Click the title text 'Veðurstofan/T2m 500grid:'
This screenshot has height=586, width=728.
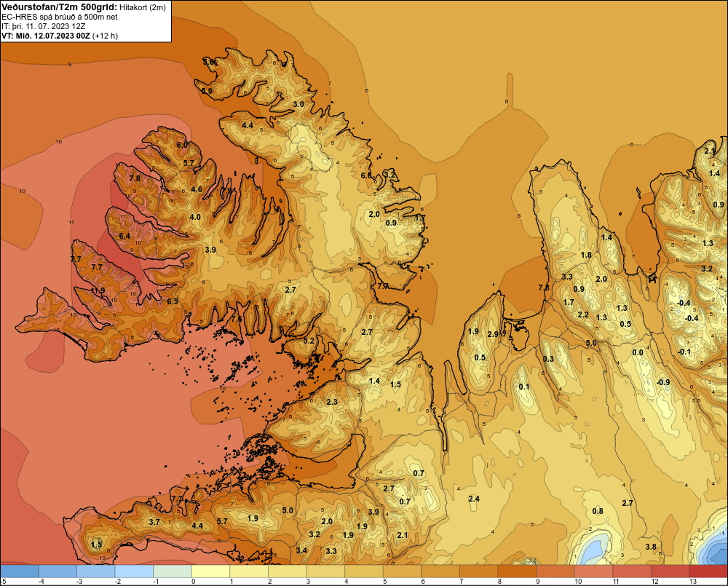coord(60,7)
